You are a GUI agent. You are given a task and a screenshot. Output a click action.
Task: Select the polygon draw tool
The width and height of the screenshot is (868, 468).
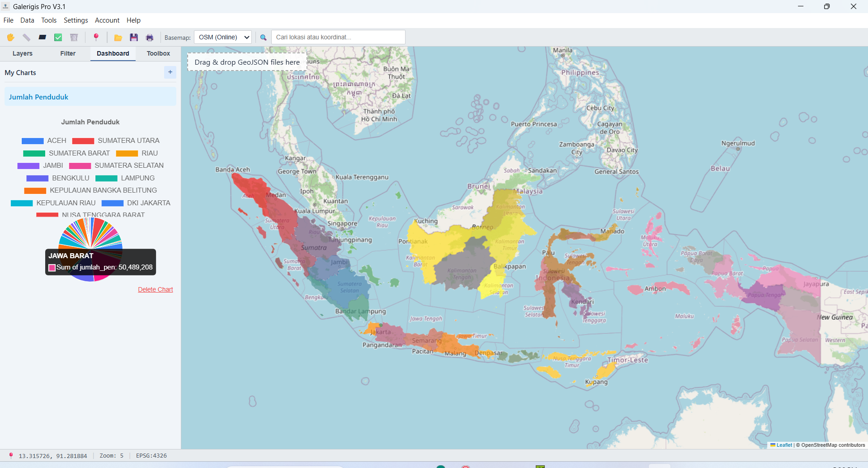click(42, 37)
